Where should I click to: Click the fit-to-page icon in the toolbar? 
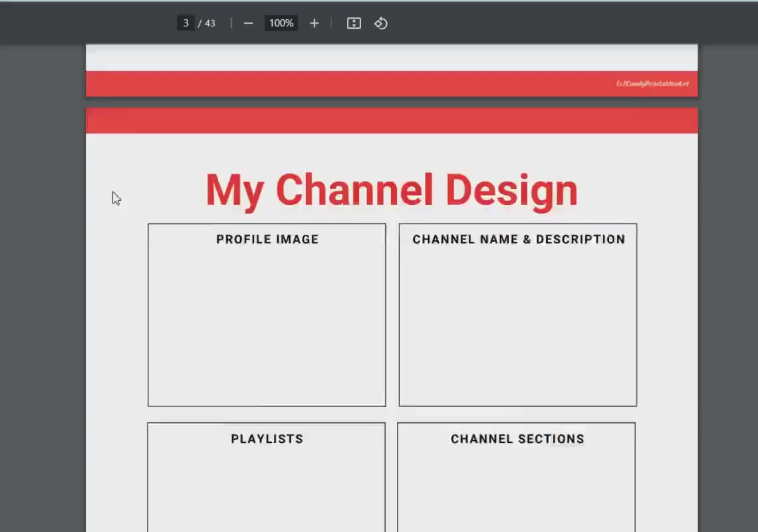click(353, 23)
